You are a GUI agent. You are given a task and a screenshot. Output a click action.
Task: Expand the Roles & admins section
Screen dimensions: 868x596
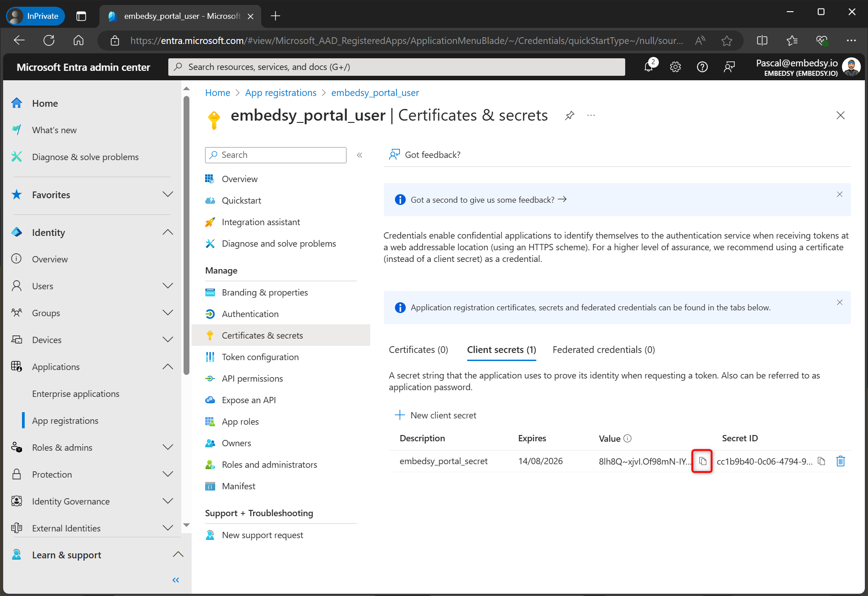168,447
